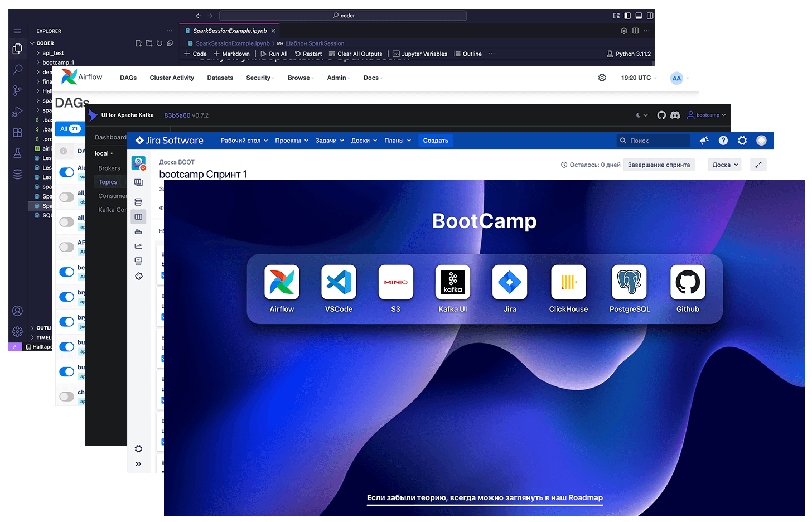Expand the bootcamp user menu in Kafka UI

point(707,115)
